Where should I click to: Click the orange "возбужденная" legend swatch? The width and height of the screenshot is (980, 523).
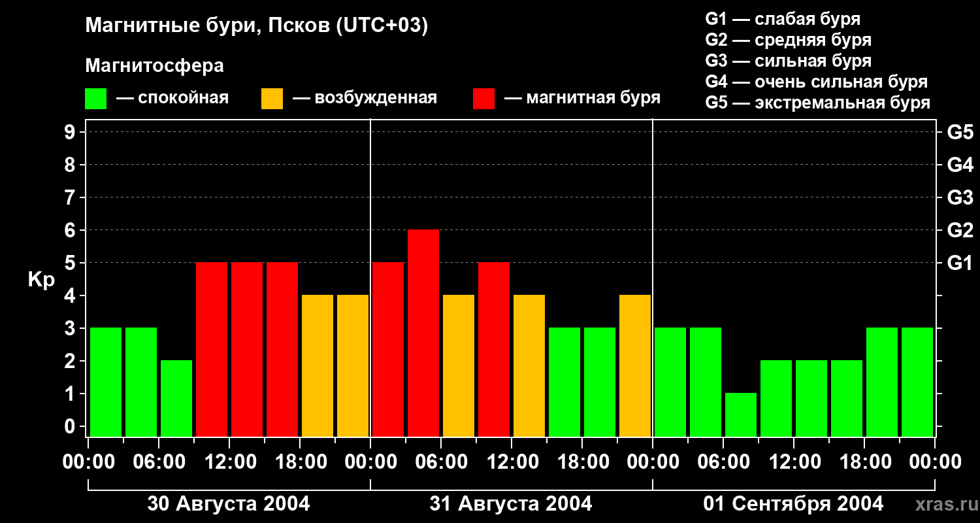pos(272,99)
